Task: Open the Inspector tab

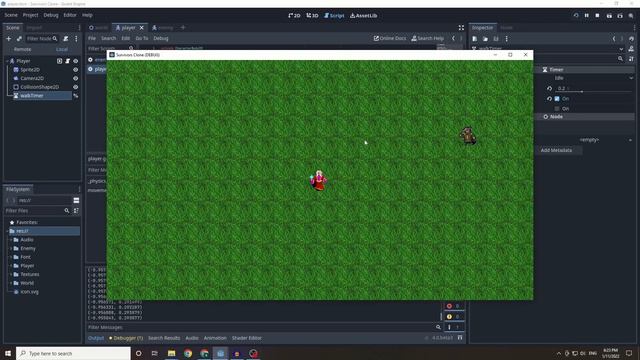Action: [x=482, y=28]
